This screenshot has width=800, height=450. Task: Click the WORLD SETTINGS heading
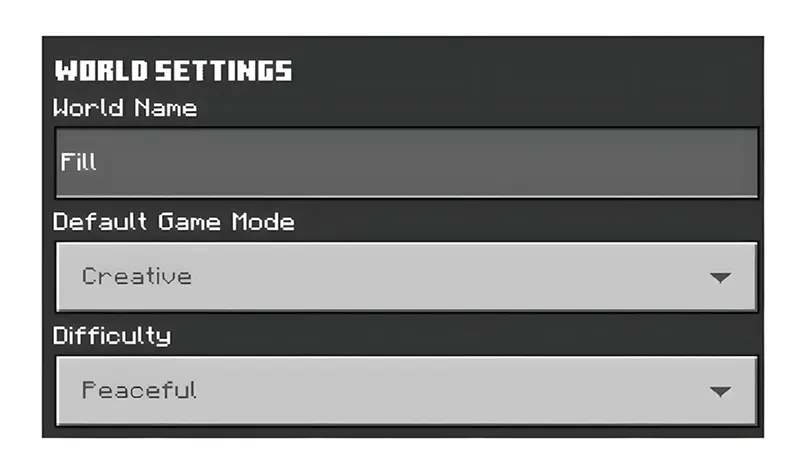point(173,71)
